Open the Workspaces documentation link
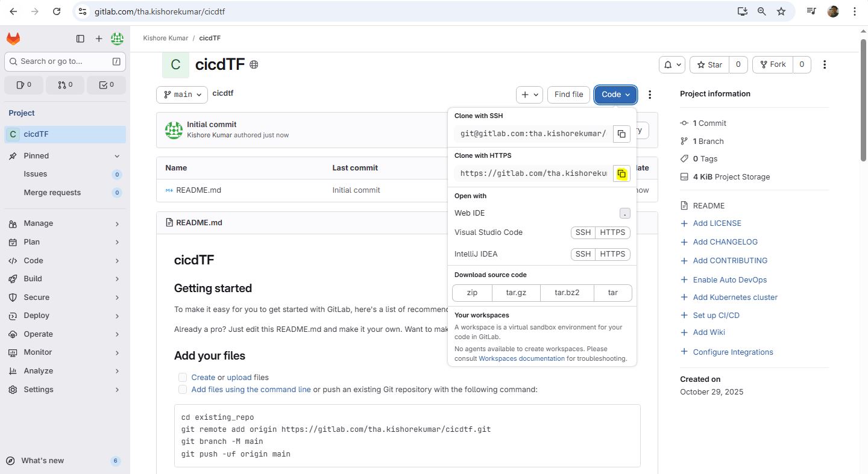Screen dimensions: 868x474 click(521, 358)
